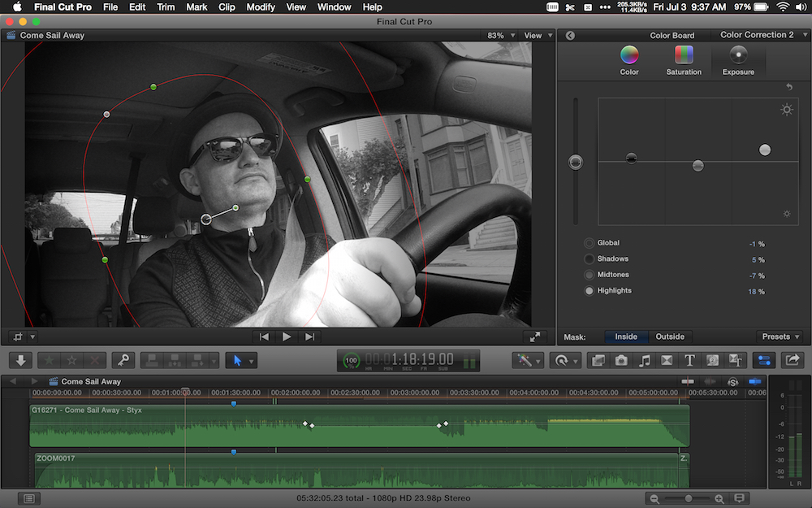Unrate clip with the outline star
812x508 pixels.
coord(72,360)
